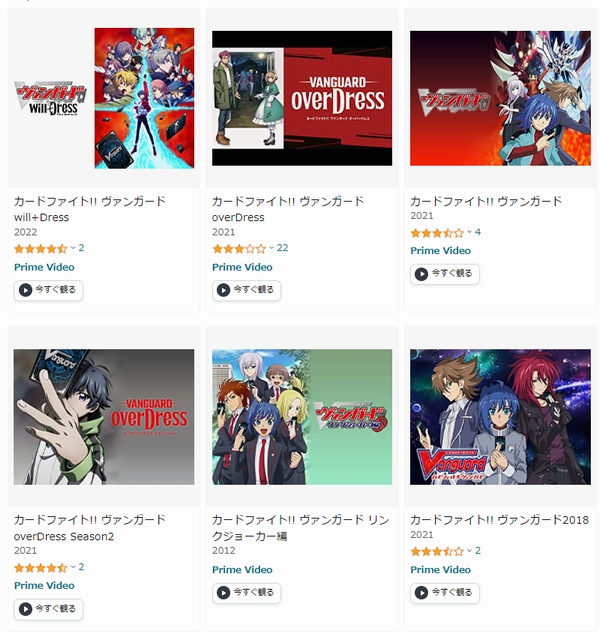
Task: Click the play icon under overDress Season2
Action: tap(26, 609)
